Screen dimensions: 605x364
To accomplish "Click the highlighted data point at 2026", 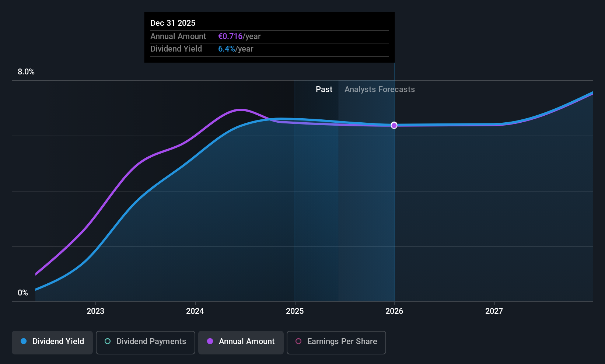I will (x=394, y=125).
